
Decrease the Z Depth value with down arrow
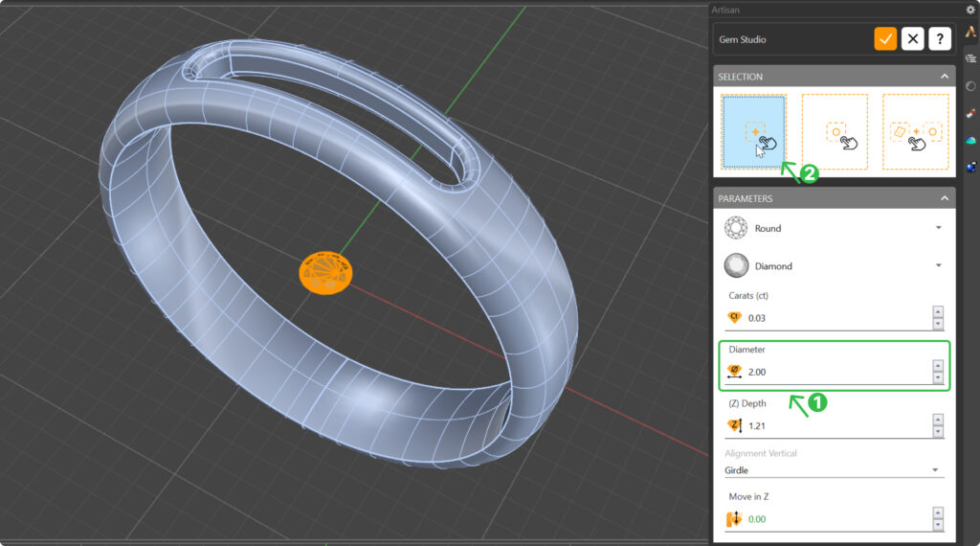click(938, 431)
